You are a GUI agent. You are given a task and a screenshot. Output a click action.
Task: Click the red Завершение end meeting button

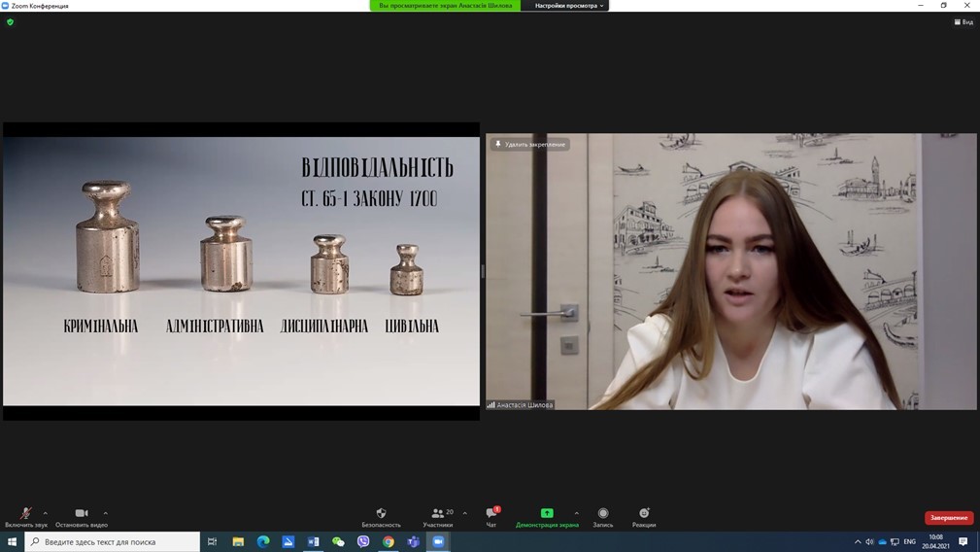948,518
